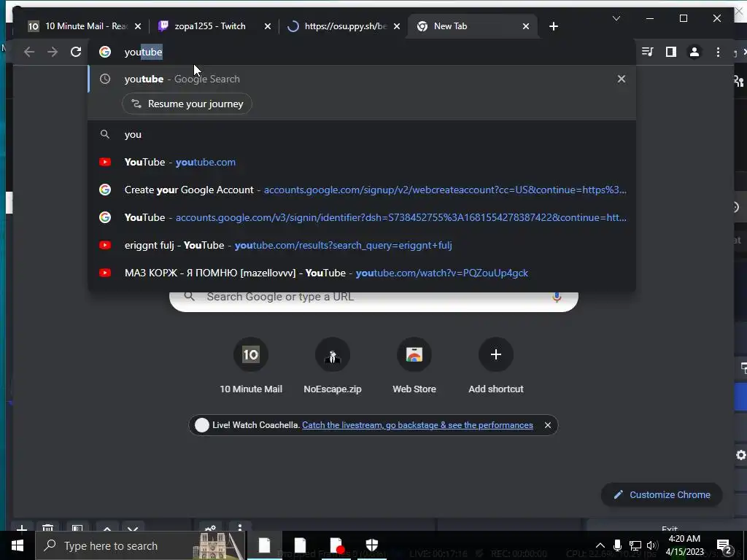This screenshot has height=560, width=747.
Task: Select the 'you' search suggestion
Action: [362, 135]
